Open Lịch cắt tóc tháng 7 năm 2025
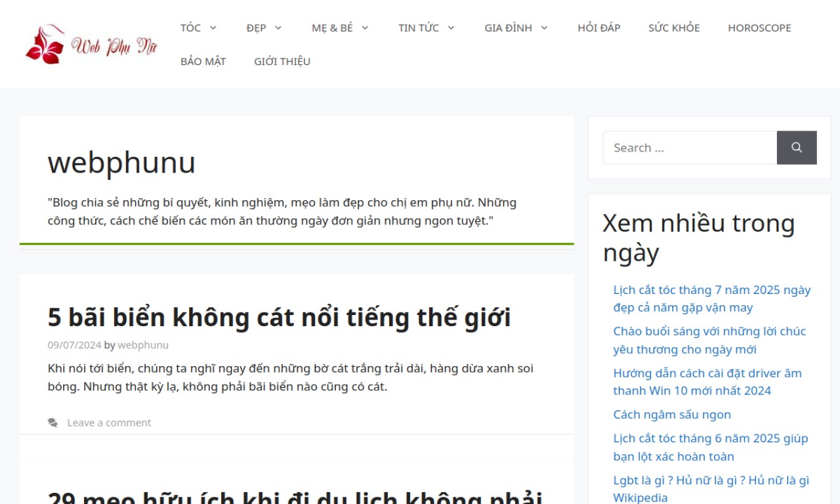Screen dimensions: 840x504 click(x=712, y=299)
